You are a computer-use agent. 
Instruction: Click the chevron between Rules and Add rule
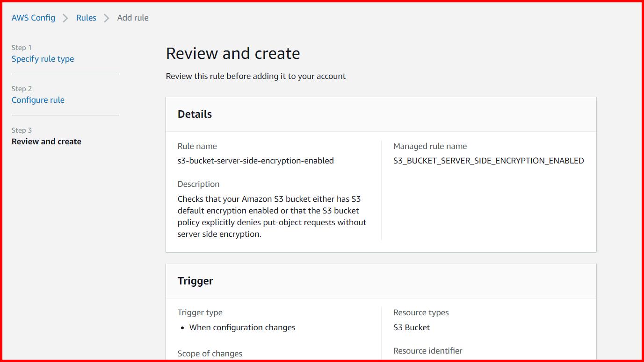coord(106,18)
